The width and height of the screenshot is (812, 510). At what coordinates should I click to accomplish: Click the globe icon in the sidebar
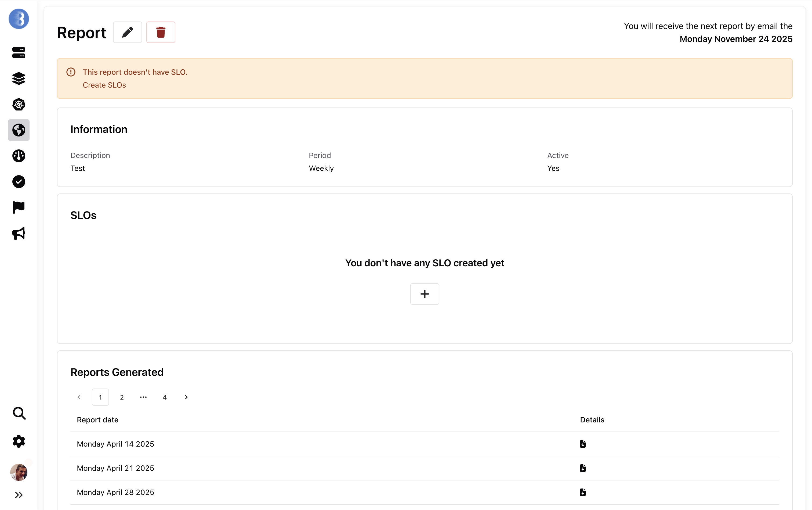(19, 130)
